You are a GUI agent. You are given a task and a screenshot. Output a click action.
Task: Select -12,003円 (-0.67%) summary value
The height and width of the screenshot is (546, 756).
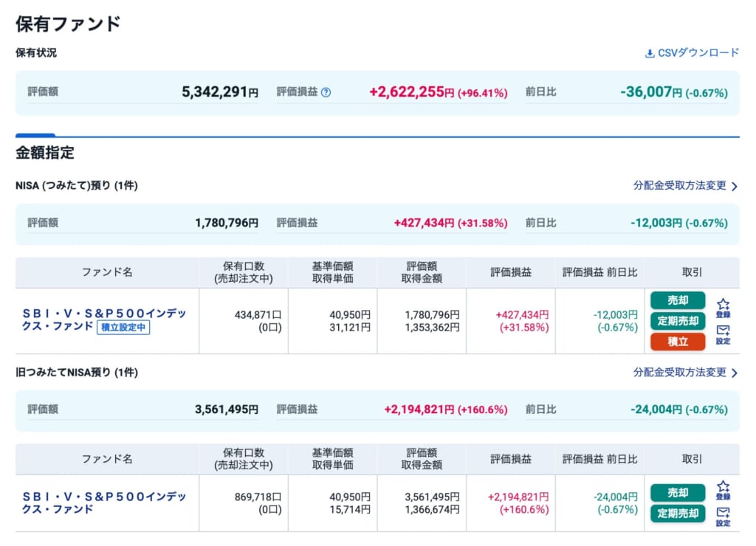pyautogui.click(x=679, y=223)
